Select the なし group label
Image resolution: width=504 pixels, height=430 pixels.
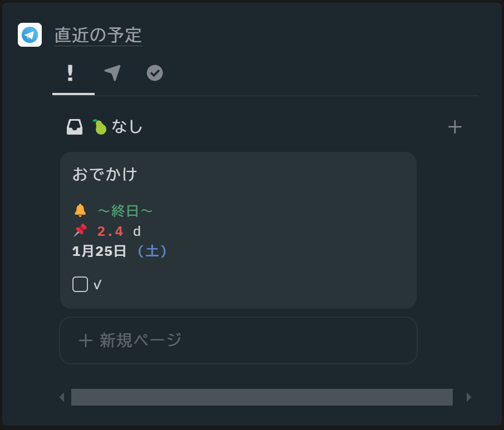tap(128, 127)
